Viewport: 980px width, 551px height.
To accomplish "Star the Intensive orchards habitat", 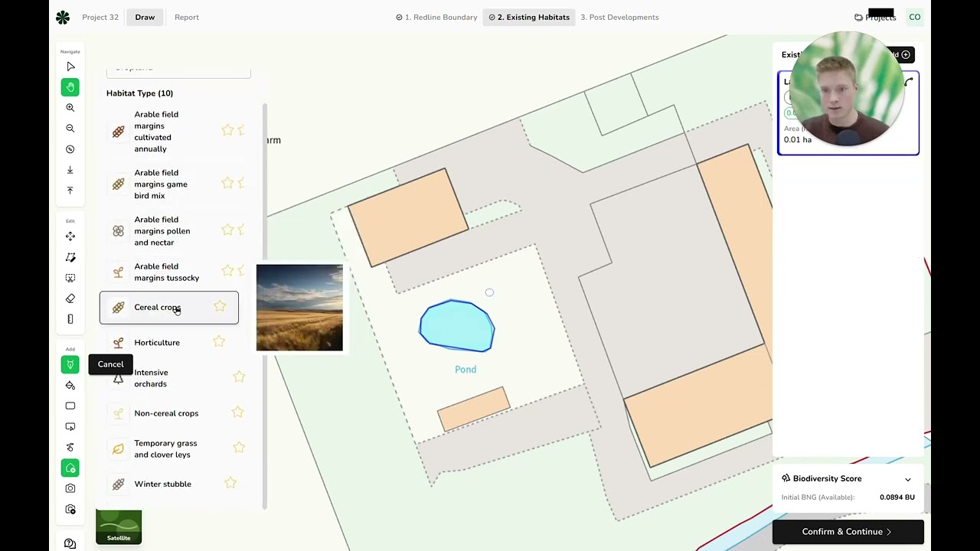I will tap(239, 377).
